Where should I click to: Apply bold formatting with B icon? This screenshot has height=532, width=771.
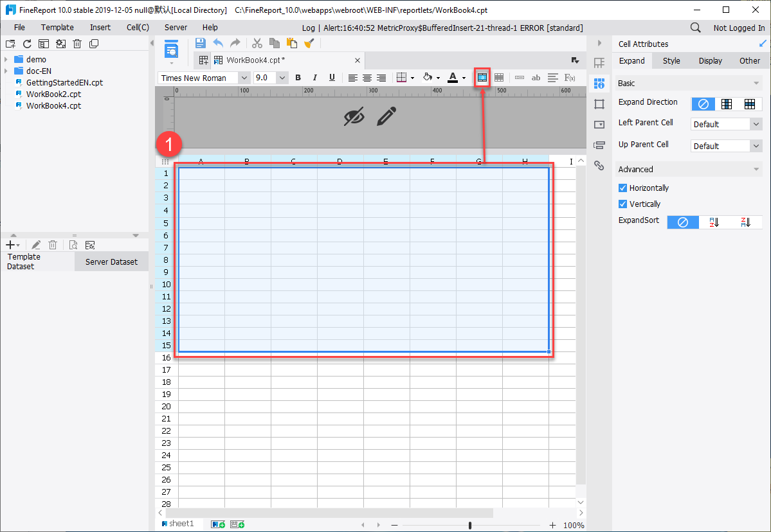coord(298,78)
